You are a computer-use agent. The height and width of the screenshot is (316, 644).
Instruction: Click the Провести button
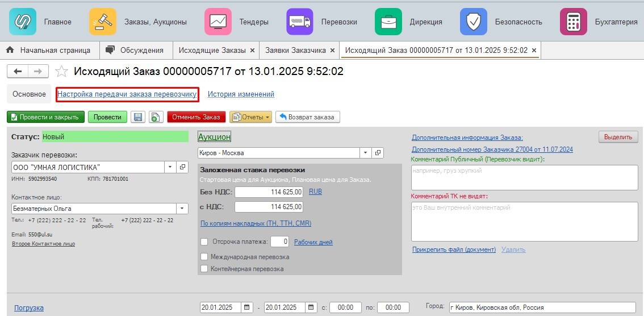click(x=107, y=117)
